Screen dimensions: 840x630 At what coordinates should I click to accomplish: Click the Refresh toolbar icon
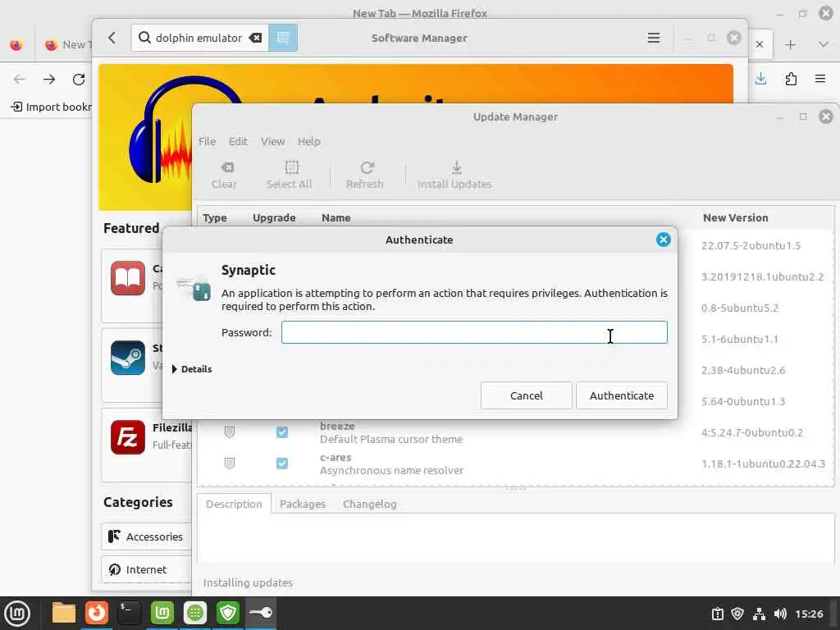[x=364, y=176]
